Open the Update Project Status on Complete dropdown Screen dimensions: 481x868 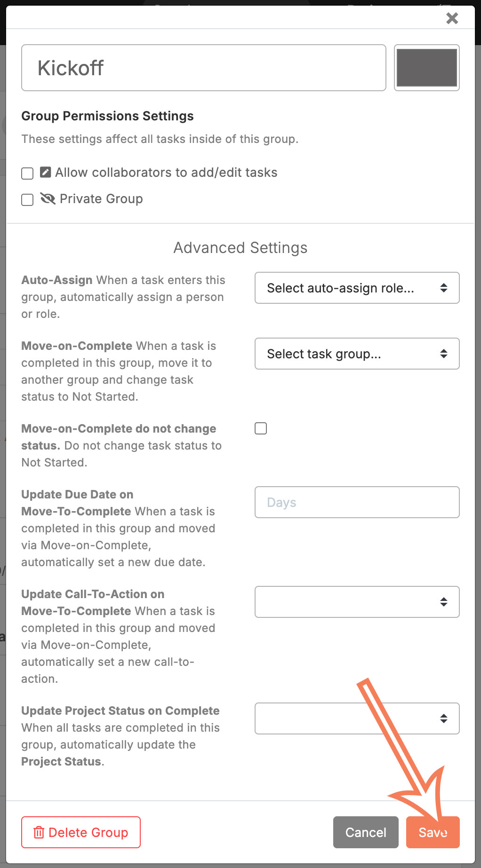click(x=357, y=718)
